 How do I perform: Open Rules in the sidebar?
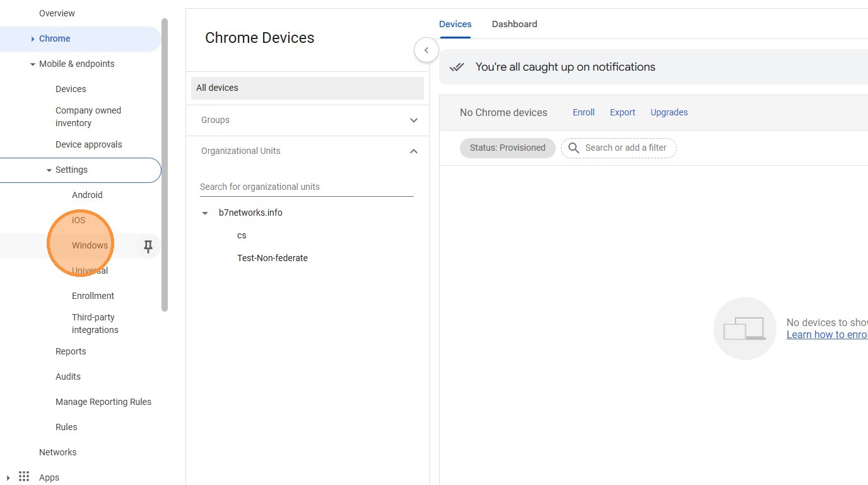(x=66, y=427)
